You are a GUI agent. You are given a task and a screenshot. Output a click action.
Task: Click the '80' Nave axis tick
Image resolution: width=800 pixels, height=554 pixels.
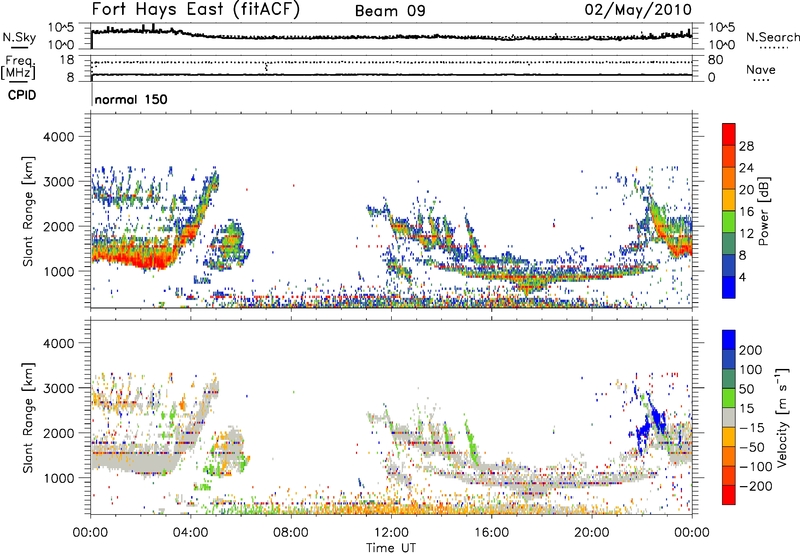tap(715, 60)
